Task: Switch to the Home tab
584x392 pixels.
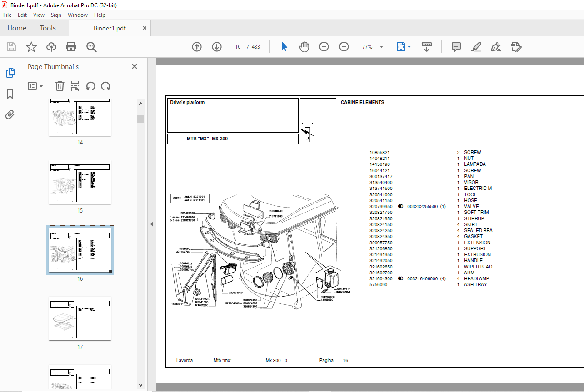Action: pyautogui.click(x=17, y=28)
